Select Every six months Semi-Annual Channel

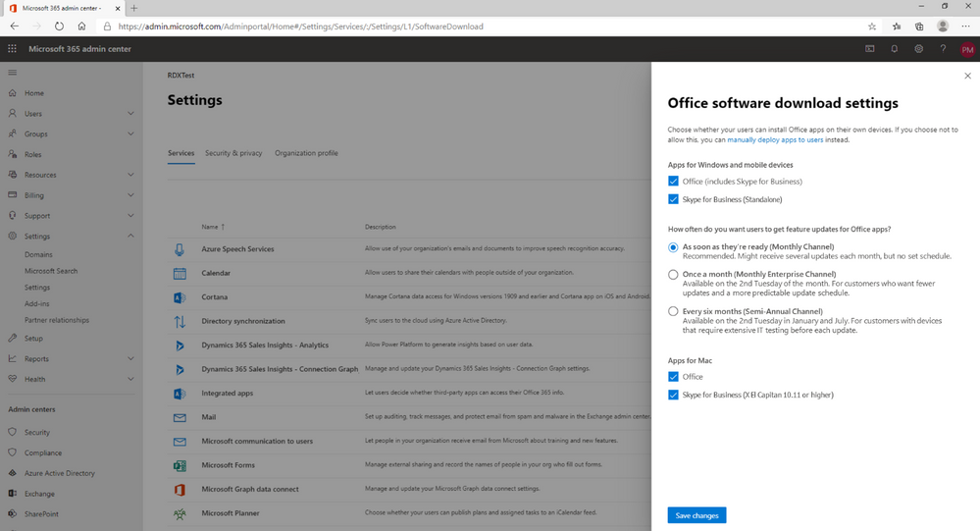pyautogui.click(x=673, y=311)
